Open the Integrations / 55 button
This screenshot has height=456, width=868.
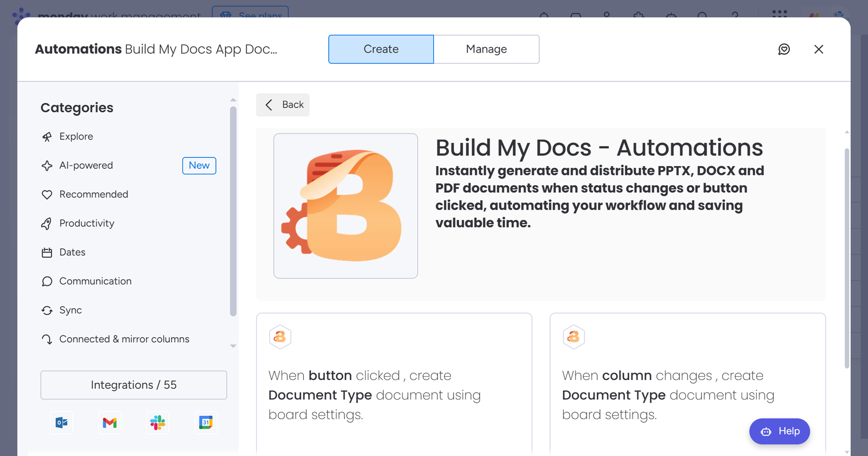[133, 385]
